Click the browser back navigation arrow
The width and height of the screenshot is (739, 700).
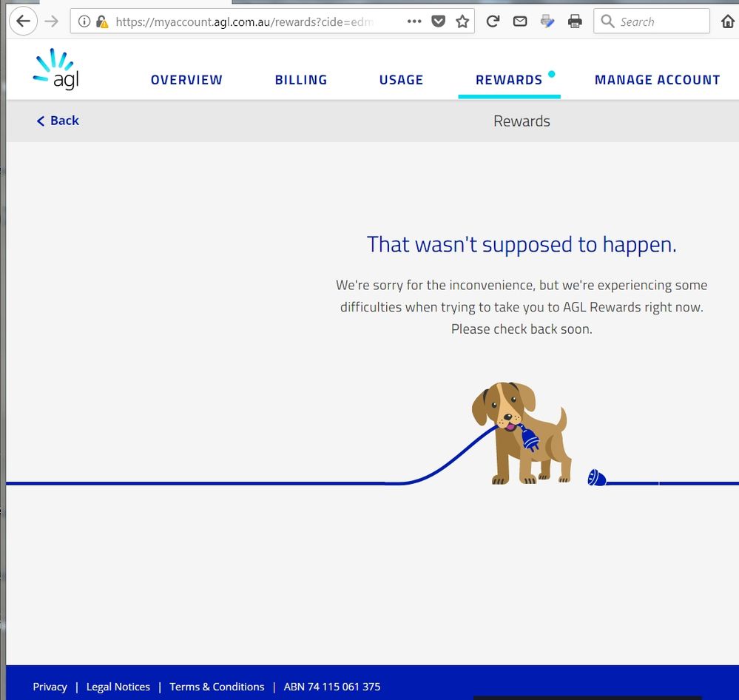pos(23,21)
